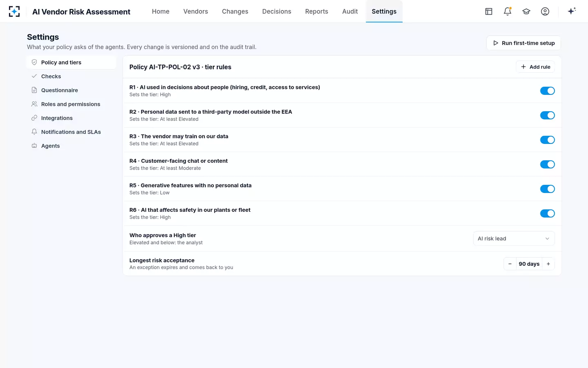
Task: Click the people icon beside Roles and permissions
Action: point(34,104)
